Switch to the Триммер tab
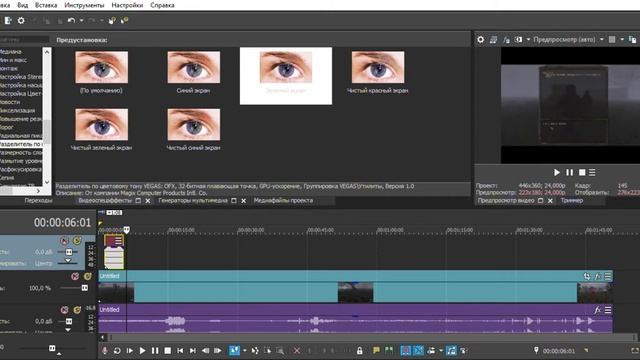Viewport: 640px width, 360px height. [x=572, y=200]
